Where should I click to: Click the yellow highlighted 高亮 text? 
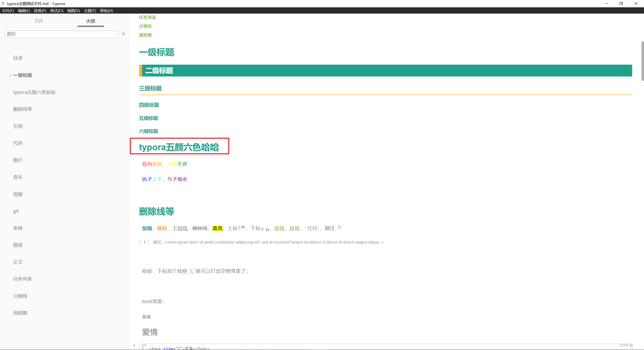[217, 228]
